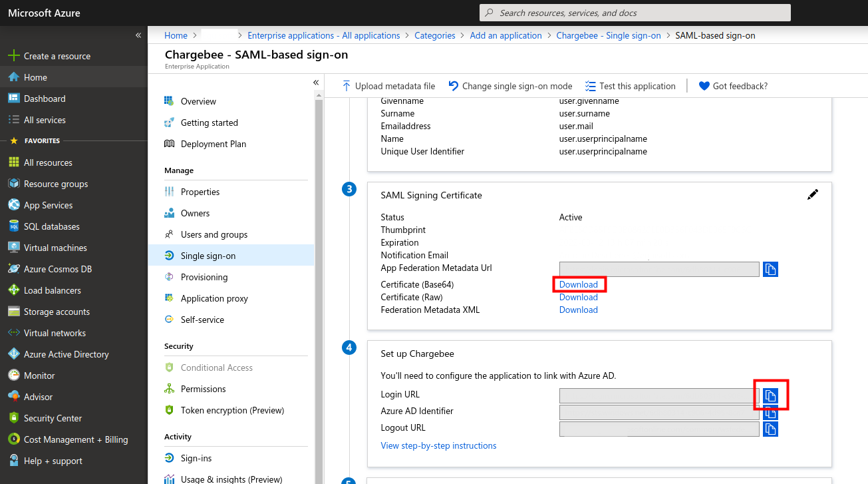Go to Enterprise applications - All applications breadcrumb
Image resolution: width=868 pixels, height=484 pixels.
324,35
